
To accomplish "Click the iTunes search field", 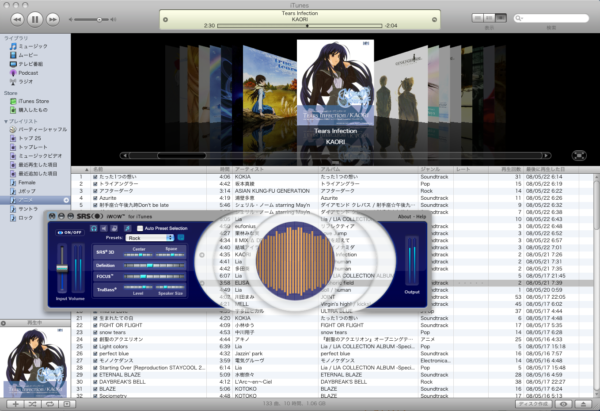I will [551, 18].
